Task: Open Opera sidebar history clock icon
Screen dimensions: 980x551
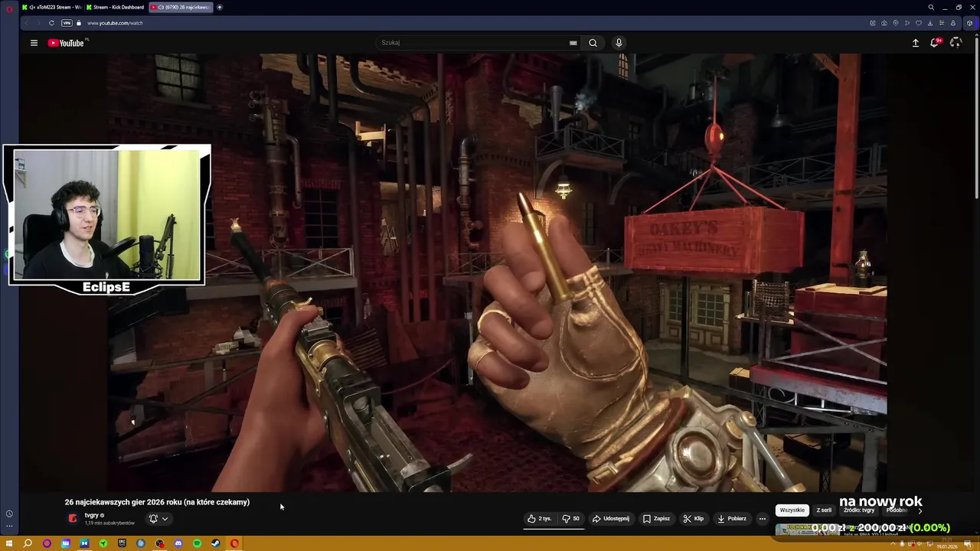Action: pyautogui.click(x=9, y=514)
